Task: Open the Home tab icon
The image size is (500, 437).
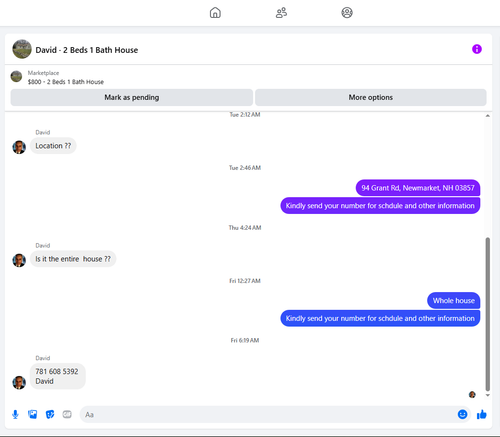Action: tap(215, 13)
